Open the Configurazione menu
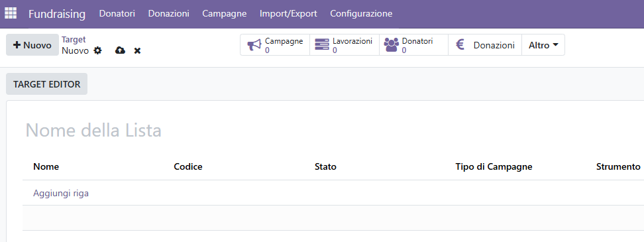This screenshot has height=242, width=644. coord(361,13)
